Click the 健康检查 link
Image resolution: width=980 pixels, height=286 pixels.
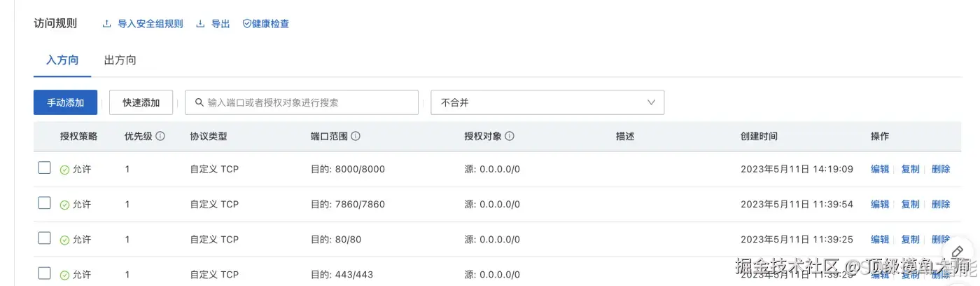[x=270, y=24]
